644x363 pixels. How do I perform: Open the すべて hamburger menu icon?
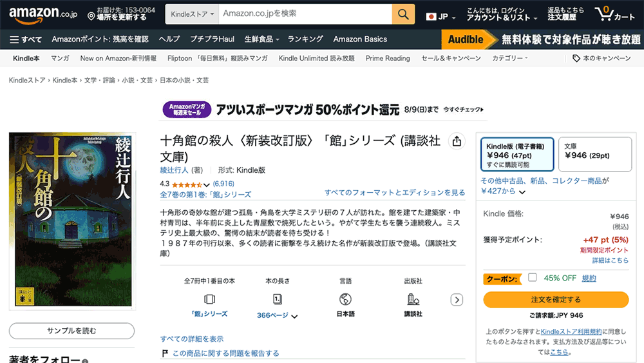(x=14, y=39)
